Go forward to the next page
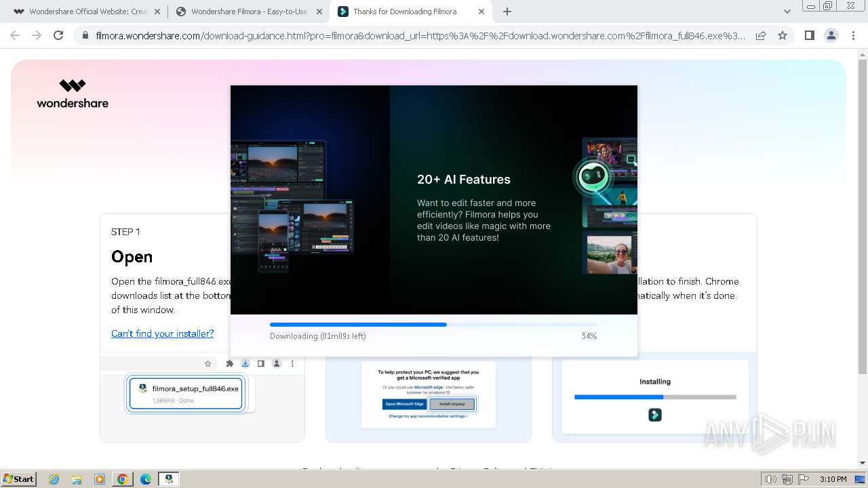The width and height of the screenshot is (868, 488). click(37, 35)
